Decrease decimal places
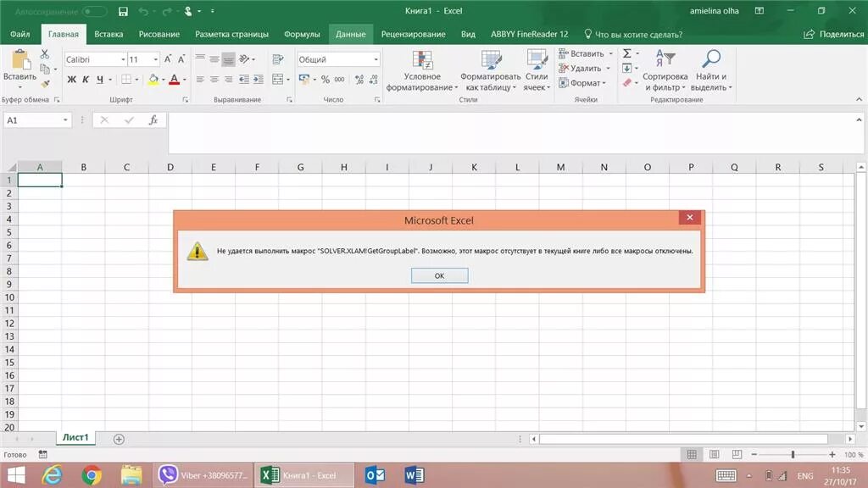 click(374, 80)
